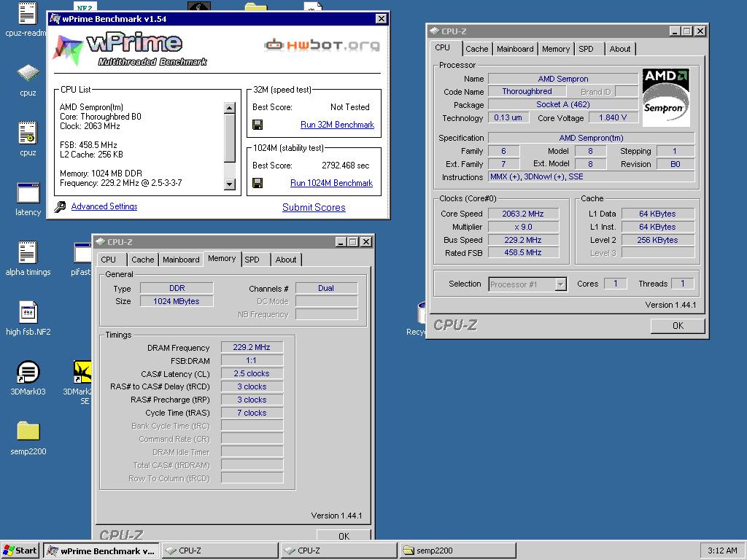Open the cpuz configuration file icon
Screen dimensions: 747x560
[28, 133]
